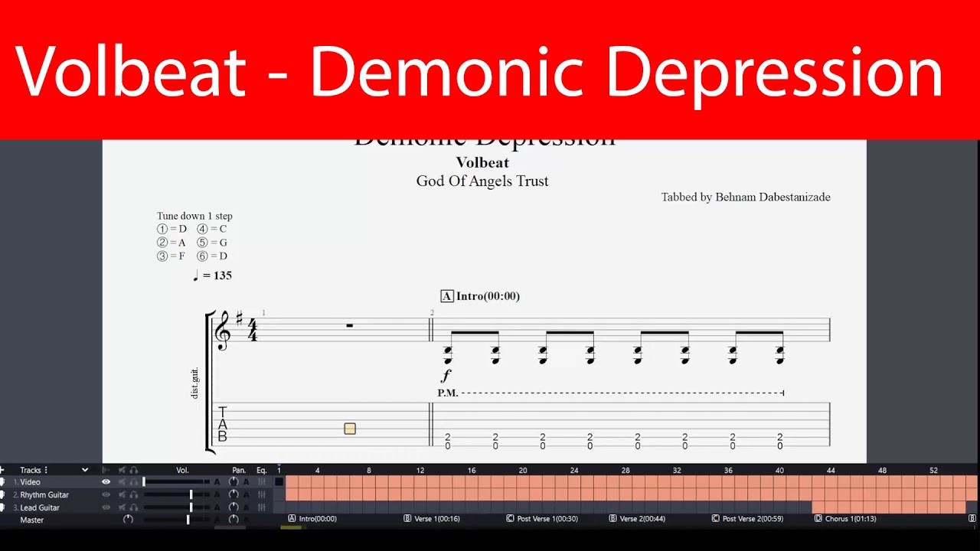Click the P.M. palm mute marking
Viewport: 980px width, 551px height.
448,393
